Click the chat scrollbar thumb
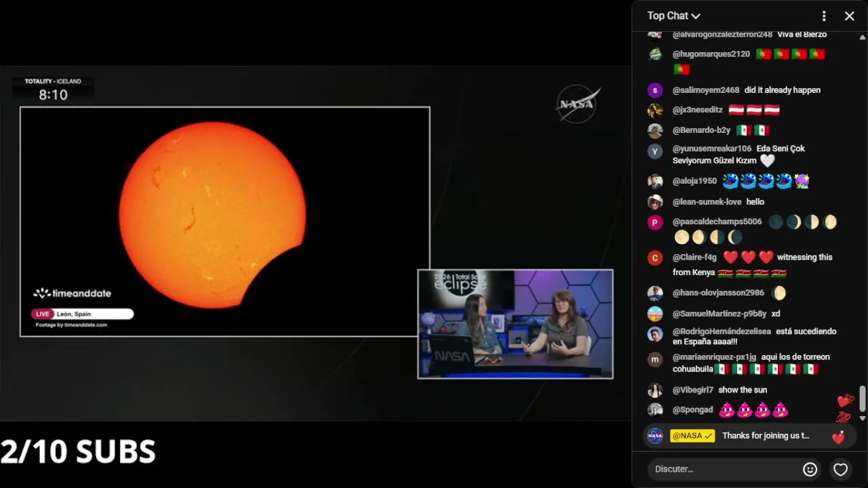The width and height of the screenshot is (868, 488). click(863, 399)
